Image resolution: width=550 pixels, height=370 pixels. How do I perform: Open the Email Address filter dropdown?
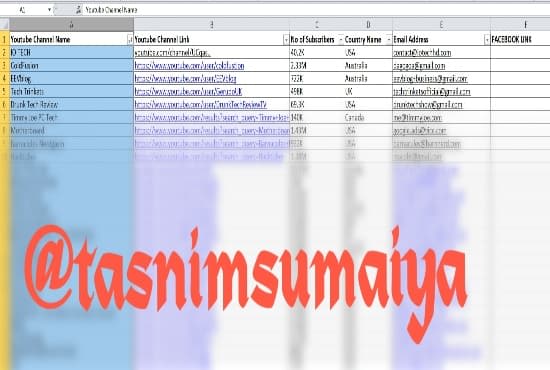pyautogui.click(x=487, y=40)
